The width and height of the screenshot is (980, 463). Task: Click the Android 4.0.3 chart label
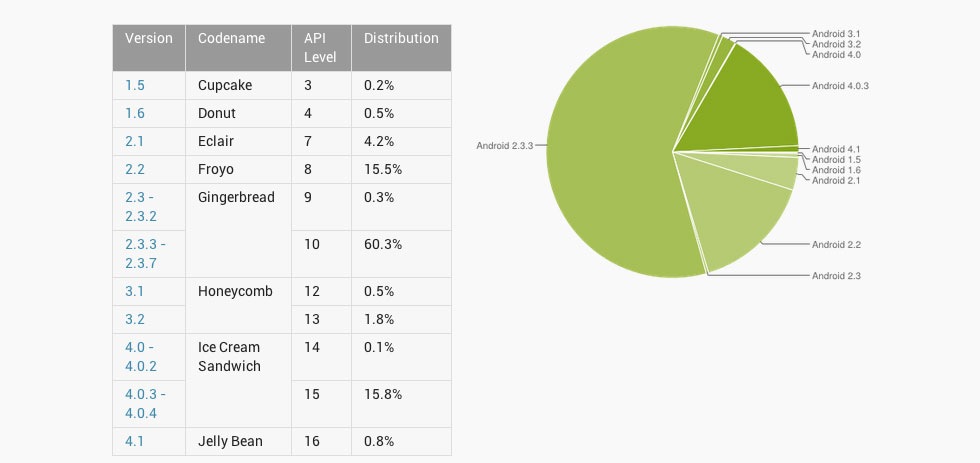(840, 86)
